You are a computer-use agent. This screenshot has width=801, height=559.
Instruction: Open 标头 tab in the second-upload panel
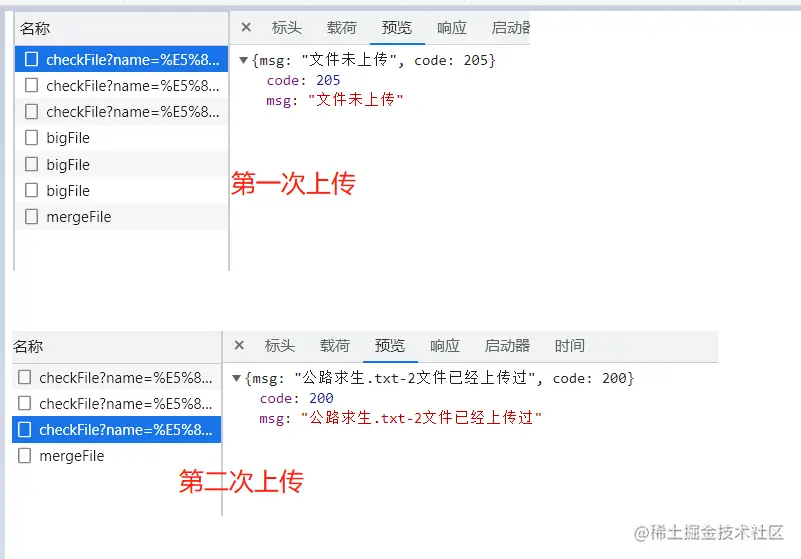click(x=279, y=346)
